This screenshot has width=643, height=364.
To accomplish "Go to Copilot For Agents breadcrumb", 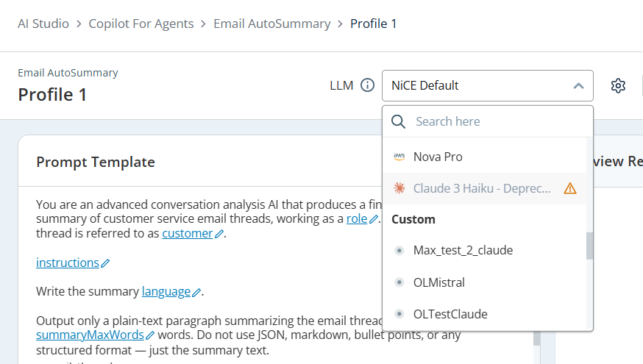I will (x=141, y=24).
